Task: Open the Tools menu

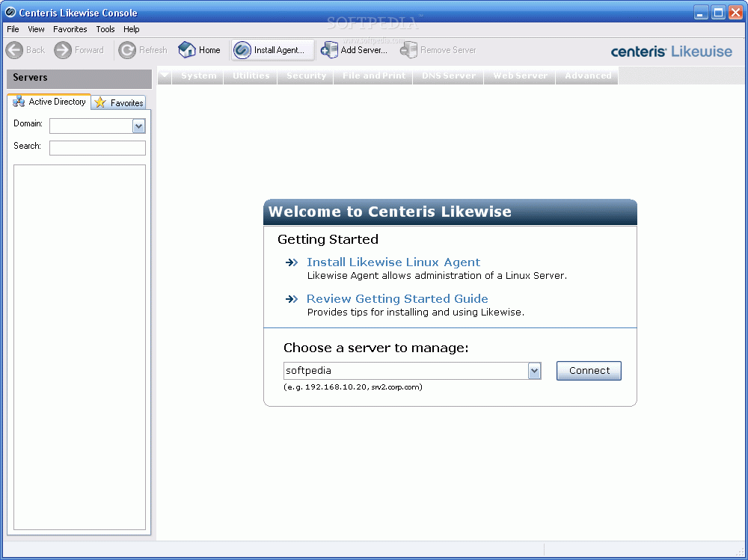Action: [x=105, y=29]
